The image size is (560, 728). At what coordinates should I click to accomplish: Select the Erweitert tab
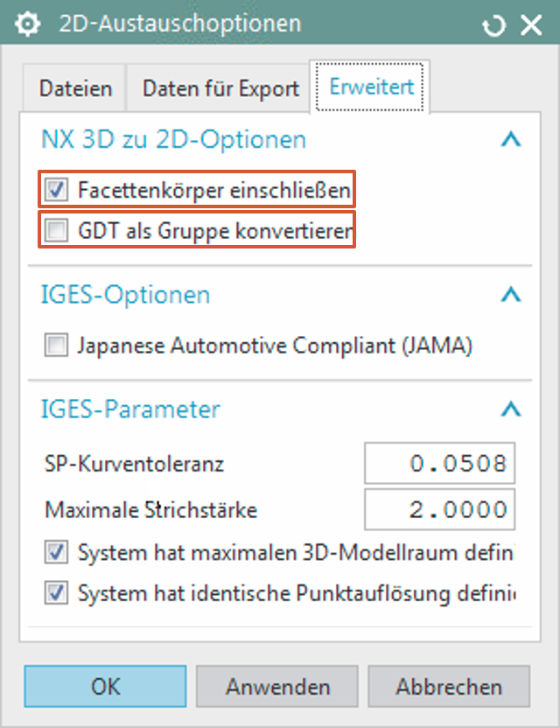pos(372,87)
